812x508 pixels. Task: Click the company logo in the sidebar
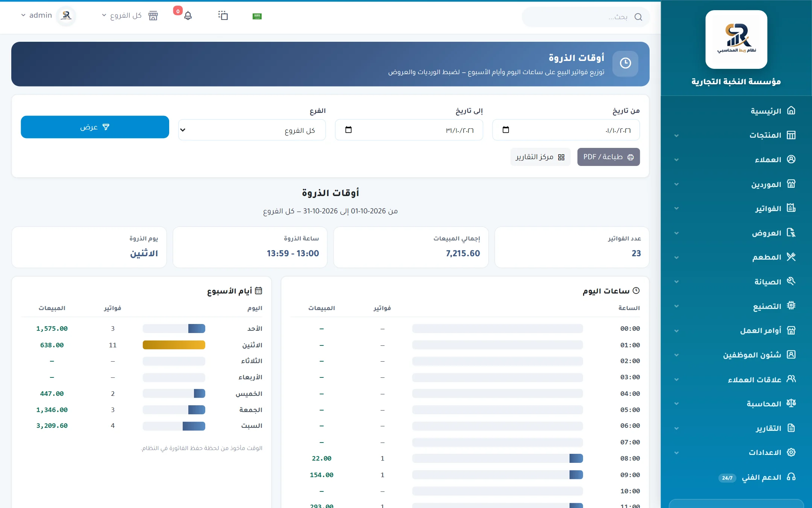pos(736,40)
